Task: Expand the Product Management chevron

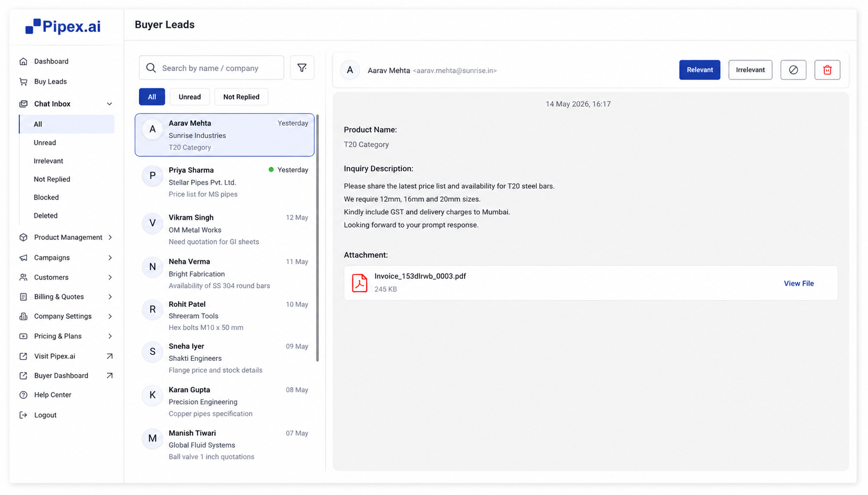Action: click(110, 237)
